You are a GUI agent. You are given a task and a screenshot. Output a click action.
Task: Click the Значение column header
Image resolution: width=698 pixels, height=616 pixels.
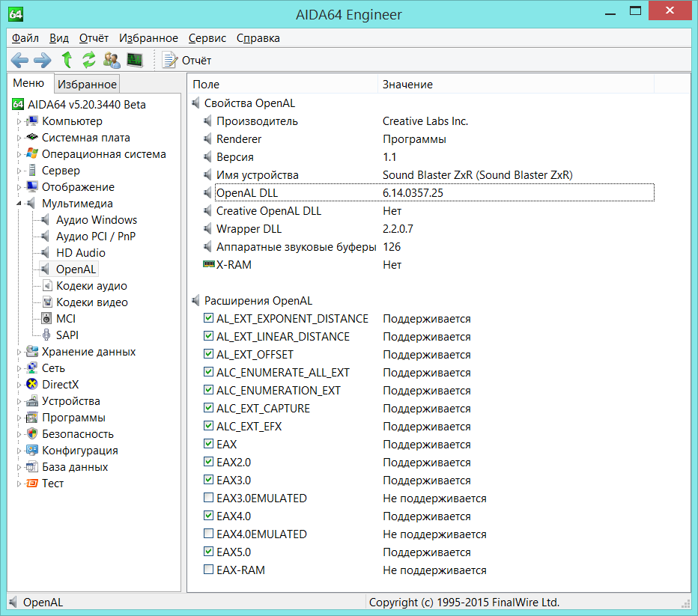(407, 85)
